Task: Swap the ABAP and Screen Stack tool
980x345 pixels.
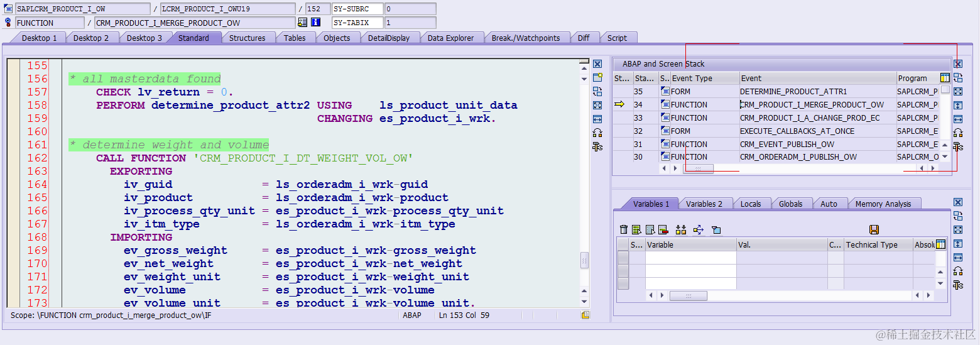Action: coord(958,78)
